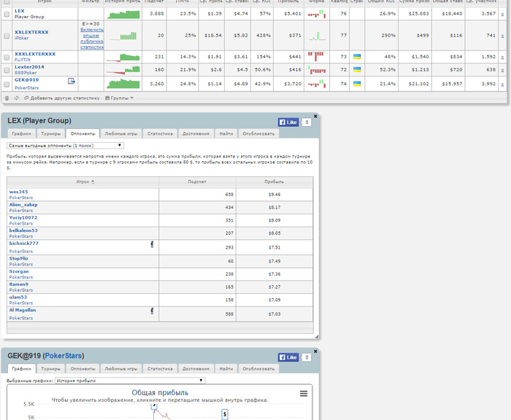
Task: Click the note icon beside Al Magellan
Action: coord(152,311)
